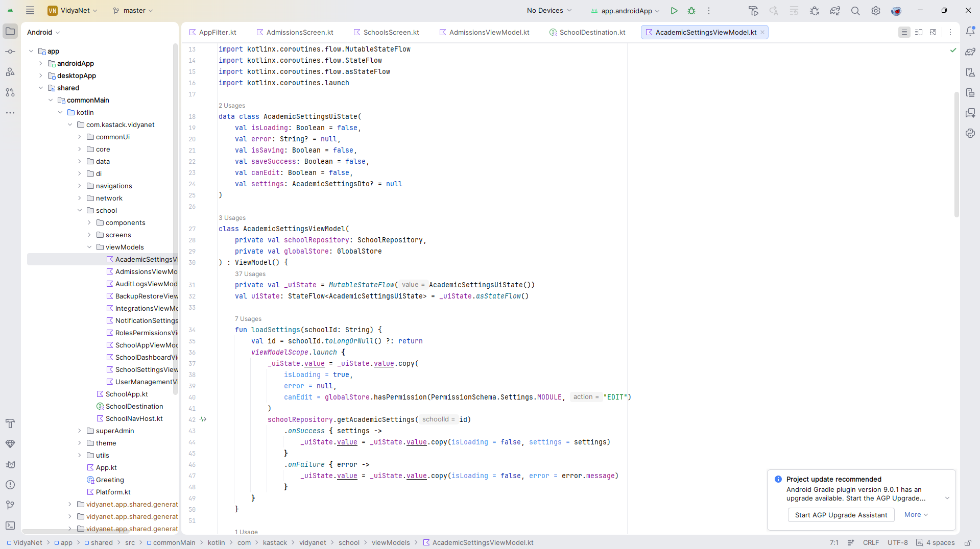Expand the androidApp module in tree
Image resolution: width=980 pixels, height=549 pixels.
[x=41, y=63]
